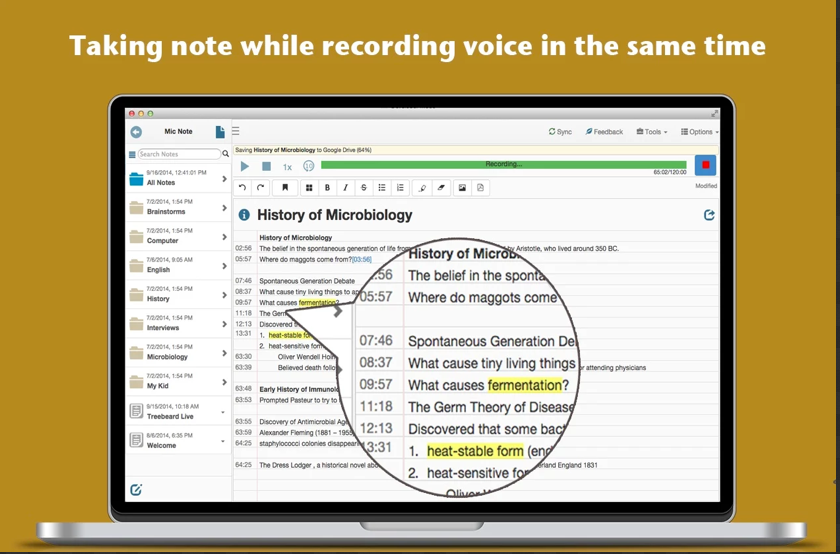Insert a numbered list

pos(400,188)
